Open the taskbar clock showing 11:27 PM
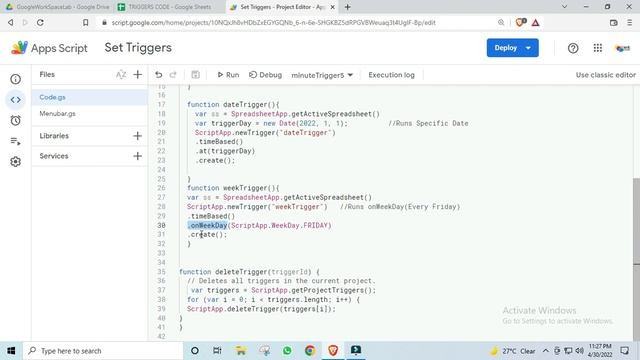The image size is (640, 360). tap(600, 351)
